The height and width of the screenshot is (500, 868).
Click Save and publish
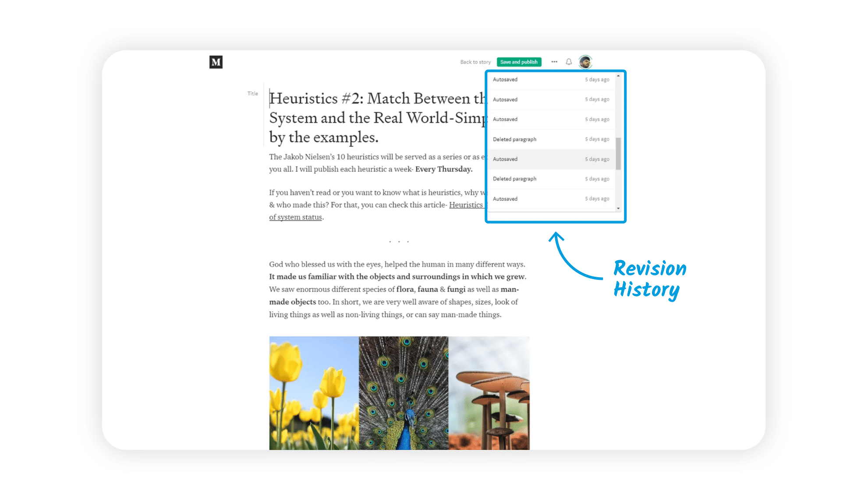pos(519,62)
